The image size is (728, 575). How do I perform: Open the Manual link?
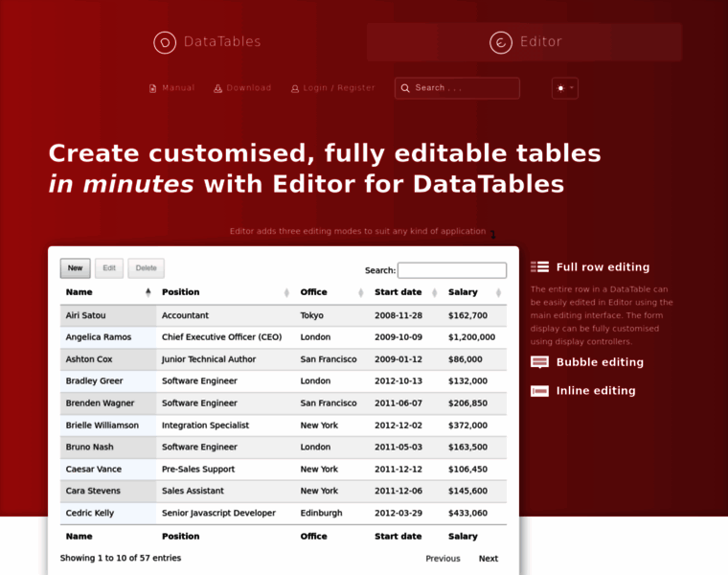click(171, 88)
